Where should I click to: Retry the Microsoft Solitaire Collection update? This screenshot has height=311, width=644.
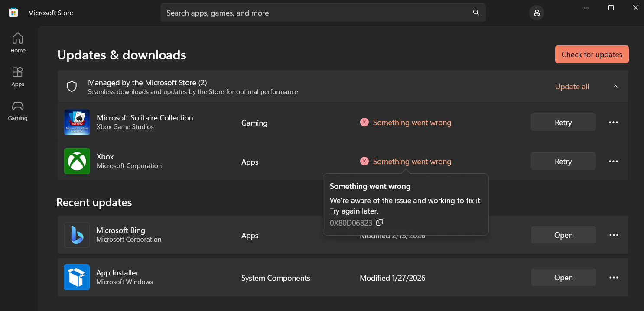[563, 123]
